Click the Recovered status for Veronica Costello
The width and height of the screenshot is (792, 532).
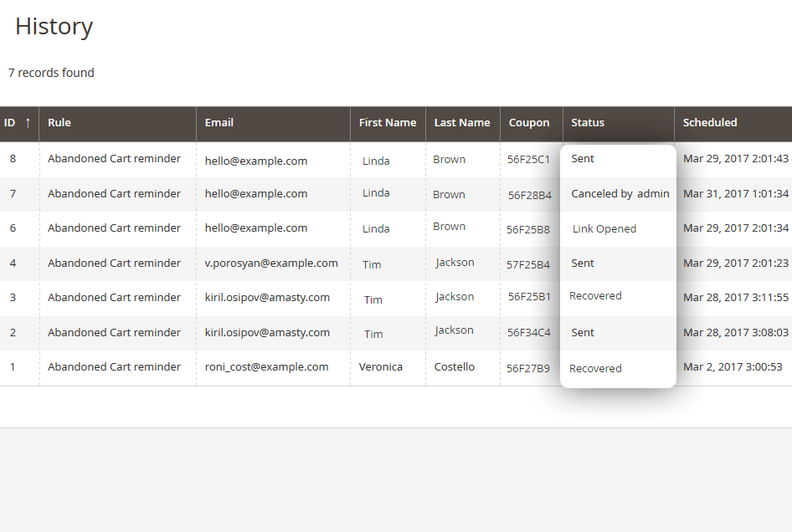pyautogui.click(x=595, y=368)
